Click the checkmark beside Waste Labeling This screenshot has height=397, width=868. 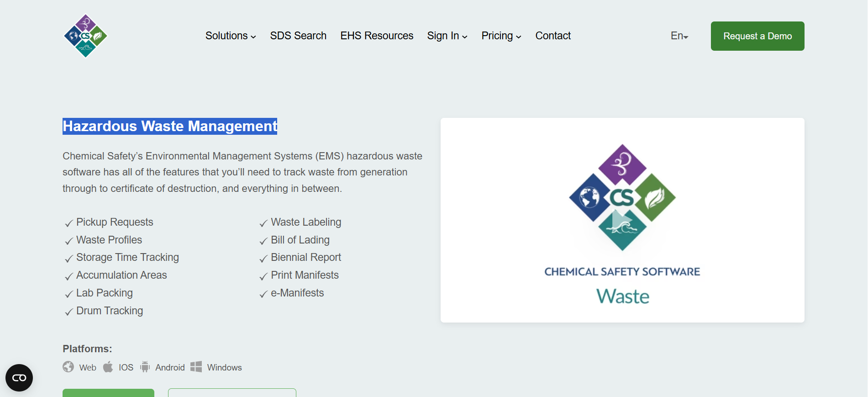[263, 223]
